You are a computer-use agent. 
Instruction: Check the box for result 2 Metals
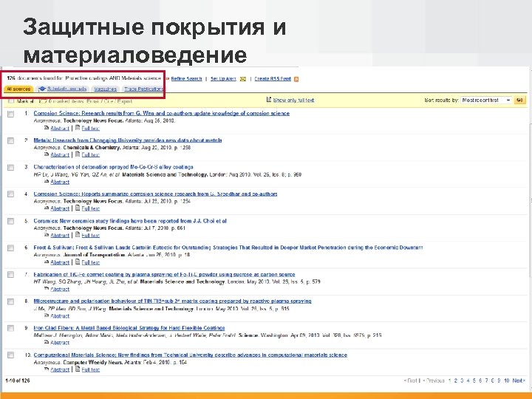11,140
